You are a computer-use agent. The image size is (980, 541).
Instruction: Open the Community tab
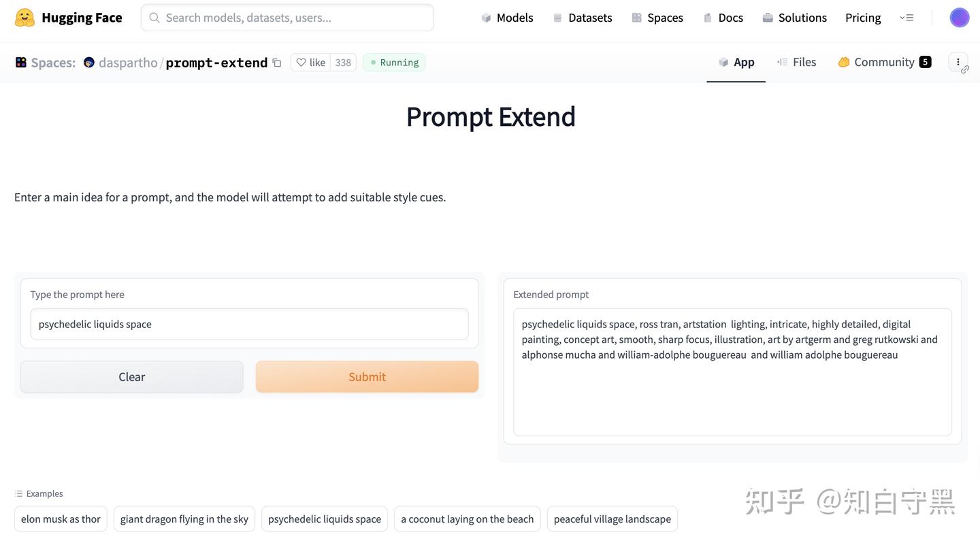[884, 61]
